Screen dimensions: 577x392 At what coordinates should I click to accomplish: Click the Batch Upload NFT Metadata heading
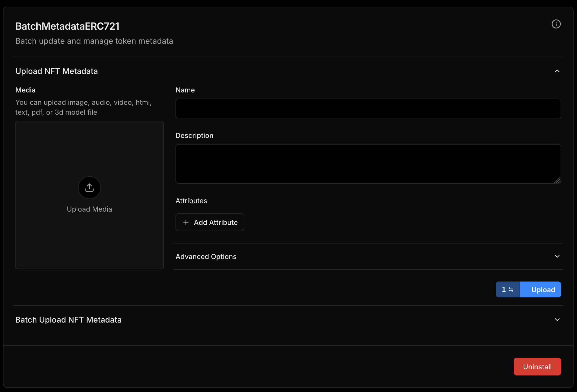tap(68, 320)
